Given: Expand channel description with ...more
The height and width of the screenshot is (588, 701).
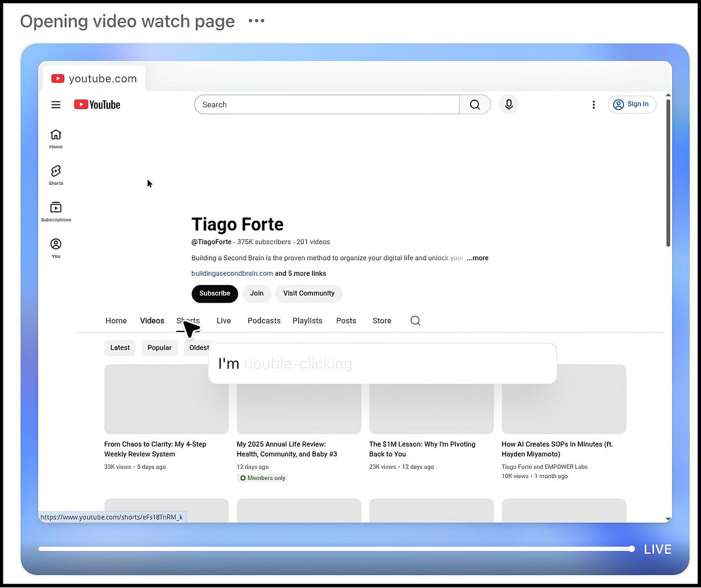Looking at the screenshot, I should click(x=478, y=258).
